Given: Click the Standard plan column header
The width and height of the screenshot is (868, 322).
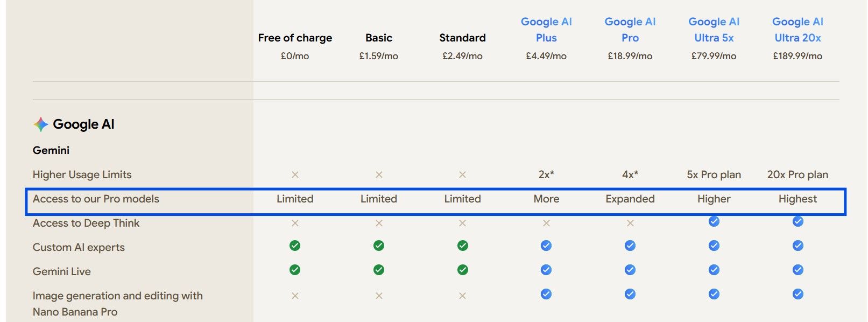Looking at the screenshot, I should 462,38.
